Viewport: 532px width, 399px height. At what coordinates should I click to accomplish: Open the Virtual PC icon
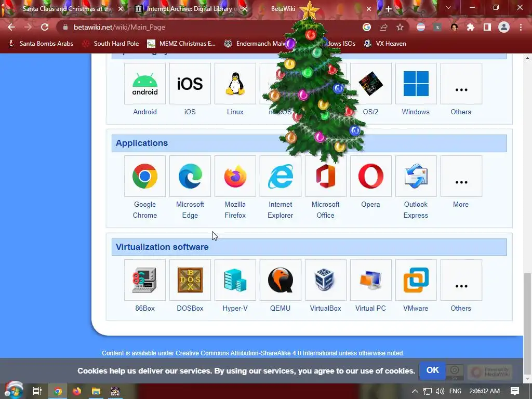tap(370, 280)
